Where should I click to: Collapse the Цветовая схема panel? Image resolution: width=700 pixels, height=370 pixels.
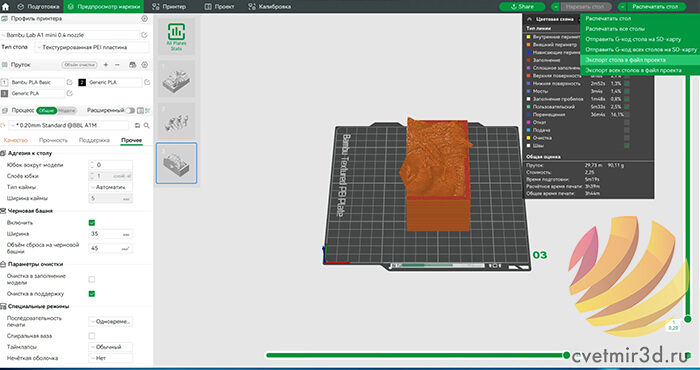(529, 19)
